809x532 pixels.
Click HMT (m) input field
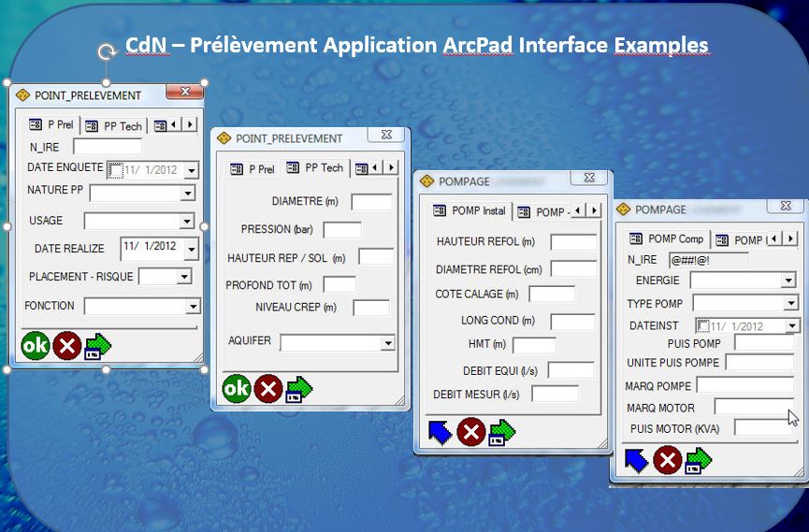pyautogui.click(x=535, y=345)
